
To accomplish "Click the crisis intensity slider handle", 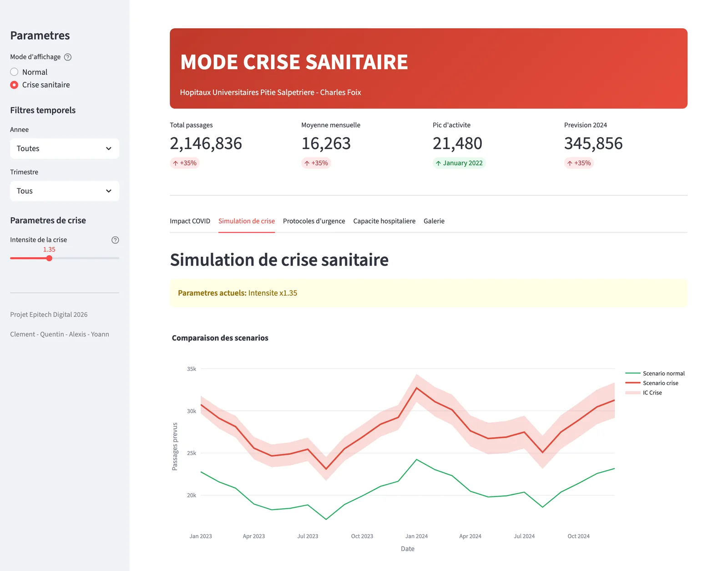I will (x=49, y=258).
